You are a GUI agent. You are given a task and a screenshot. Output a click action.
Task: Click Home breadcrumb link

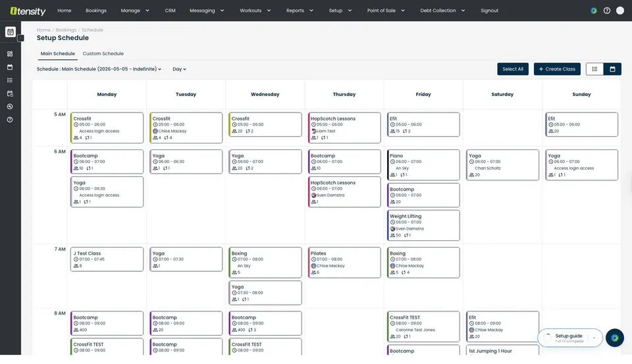[43, 30]
